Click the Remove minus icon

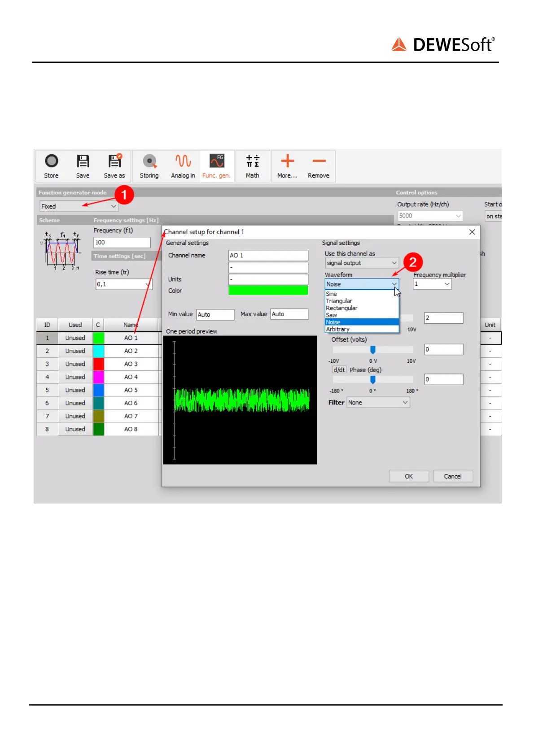[319, 161]
